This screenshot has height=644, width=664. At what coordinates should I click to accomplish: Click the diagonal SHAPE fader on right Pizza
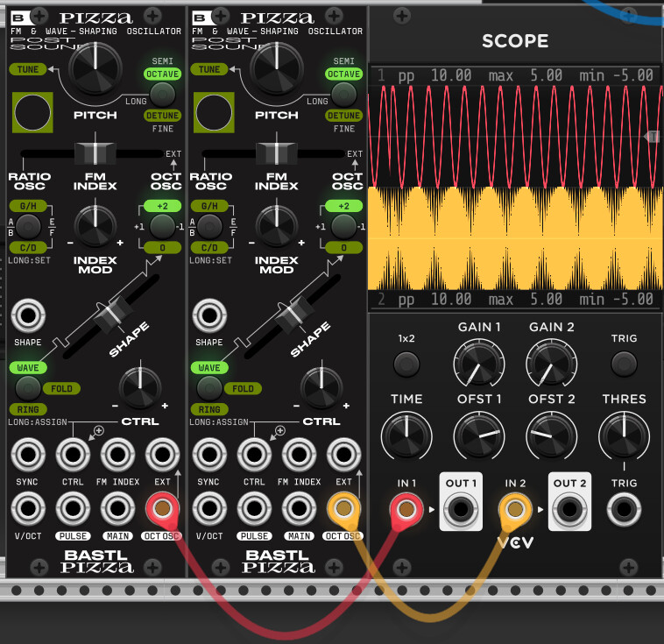click(293, 316)
